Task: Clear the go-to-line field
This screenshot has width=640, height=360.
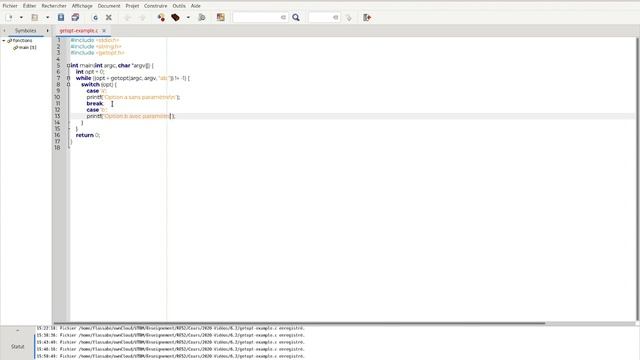Action: tap(336, 18)
